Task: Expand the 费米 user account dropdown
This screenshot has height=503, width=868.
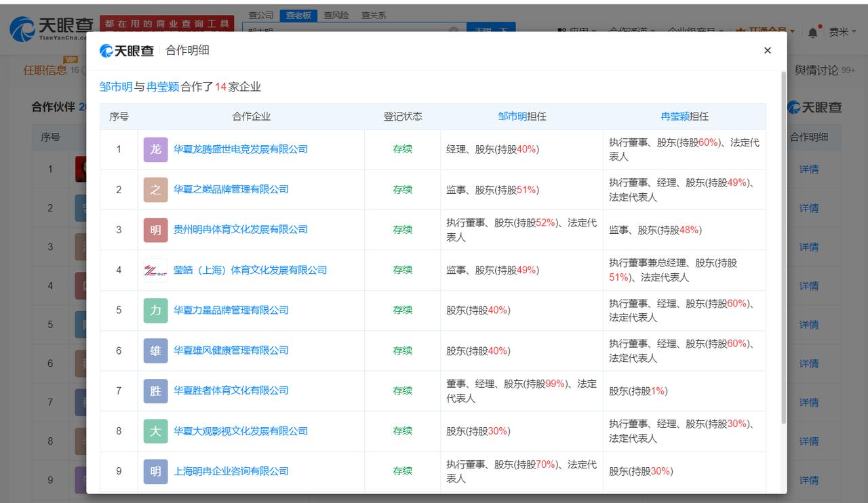Action: tap(843, 32)
